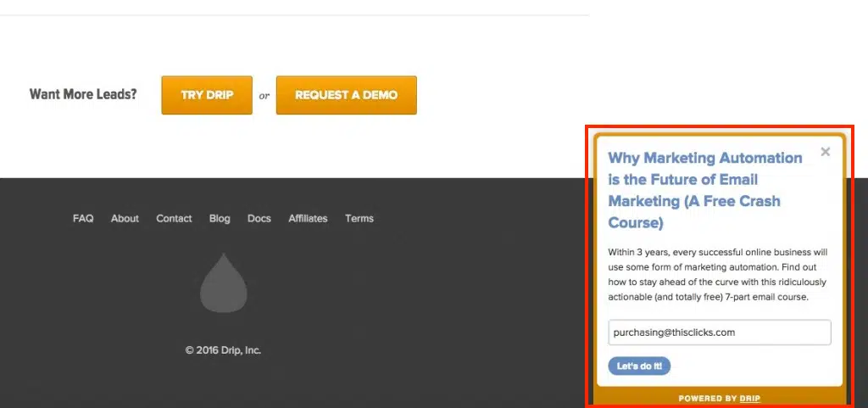Click the popup description paragraph text
The width and height of the screenshot is (868, 408).
pyautogui.click(x=717, y=275)
